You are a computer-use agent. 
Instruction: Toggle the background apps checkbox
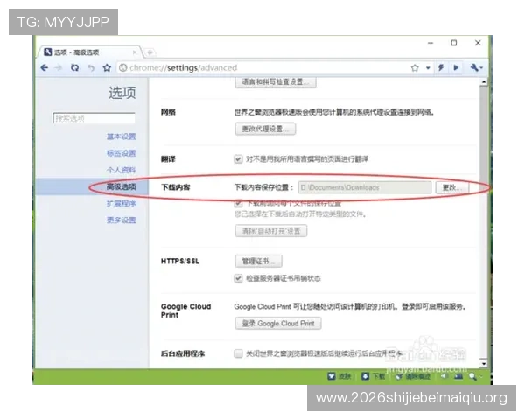click(x=238, y=353)
